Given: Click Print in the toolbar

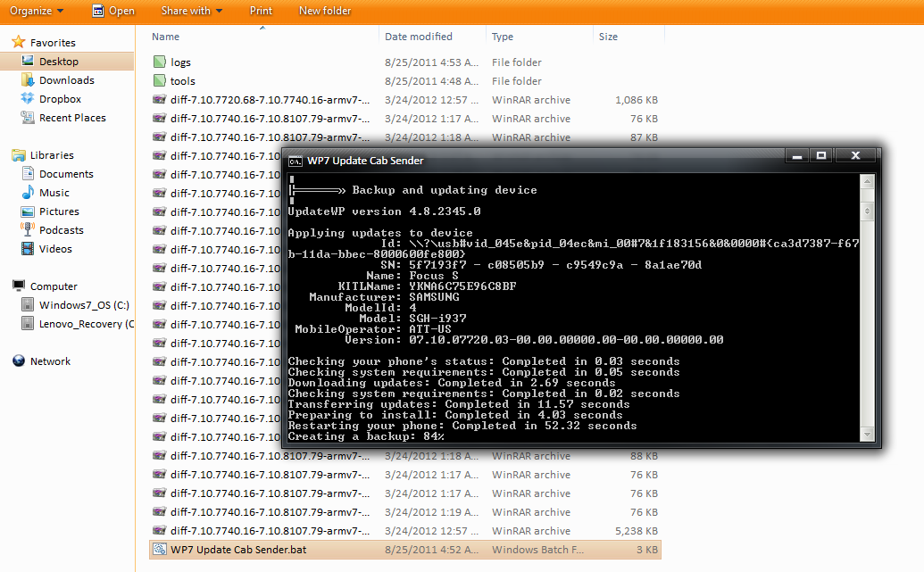Looking at the screenshot, I should click(x=261, y=11).
